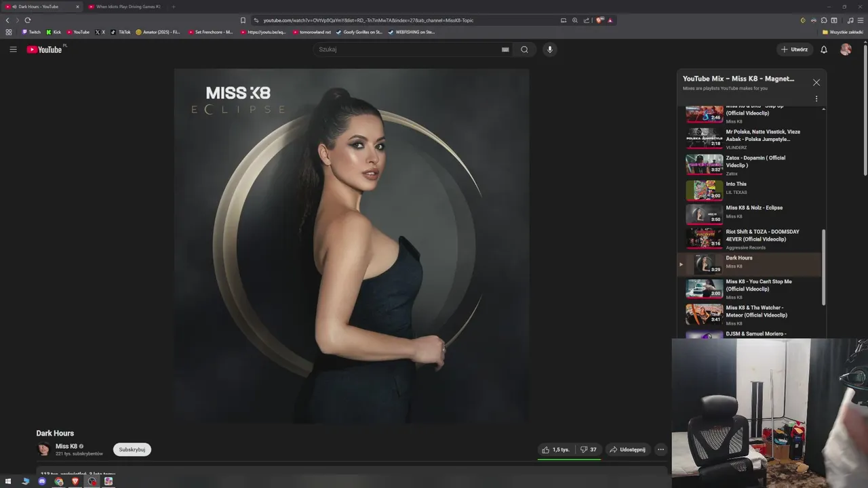Click the share page icon in address bar
This screenshot has height=488, width=868.
tap(587, 20)
